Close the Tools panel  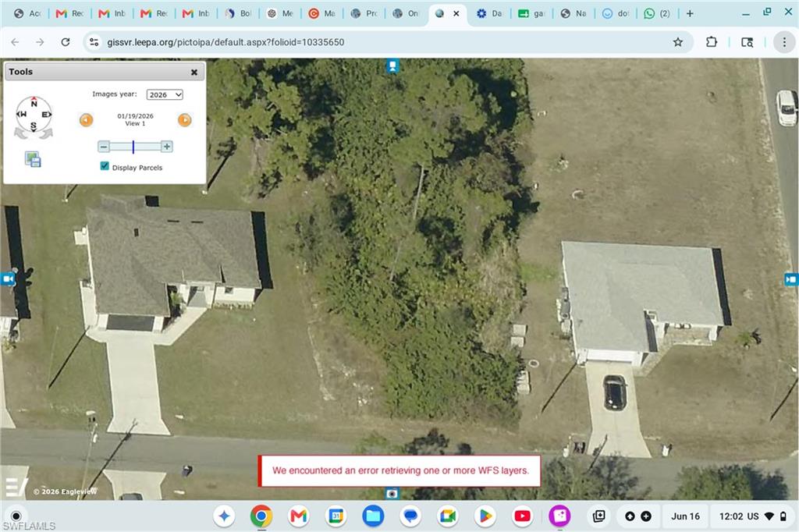pos(194,73)
